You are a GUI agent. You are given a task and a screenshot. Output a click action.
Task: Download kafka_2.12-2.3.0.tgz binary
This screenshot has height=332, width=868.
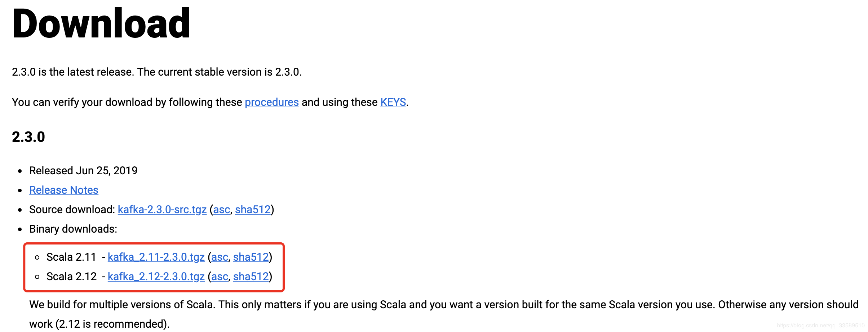coord(156,277)
